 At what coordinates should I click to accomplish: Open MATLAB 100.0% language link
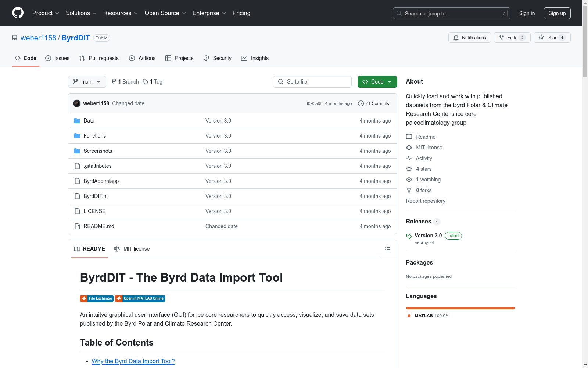click(x=429, y=316)
